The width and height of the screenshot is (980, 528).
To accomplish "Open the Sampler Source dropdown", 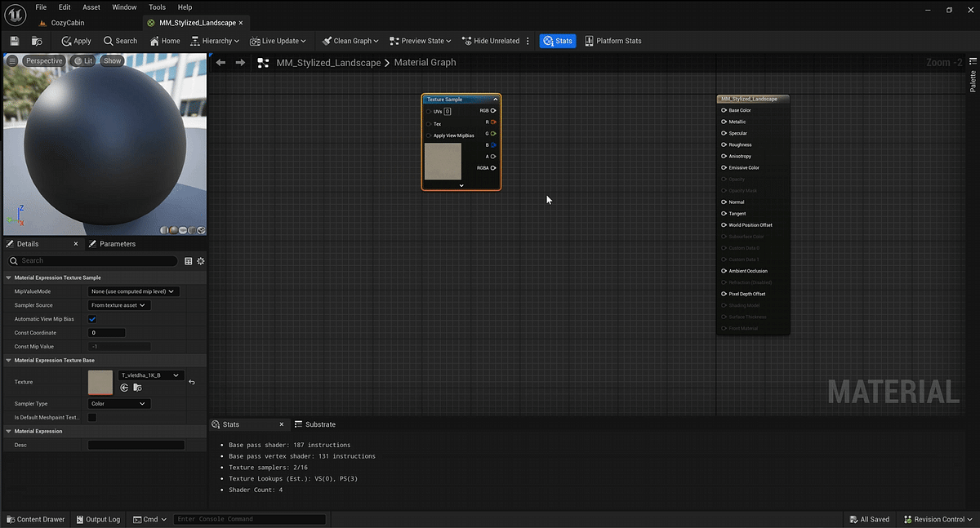I will point(118,305).
